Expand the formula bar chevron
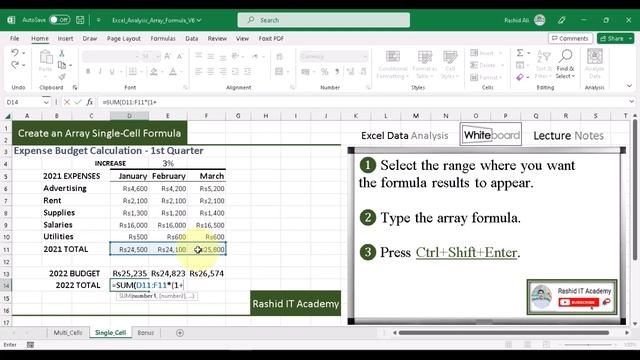Image resolution: width=640 pixels, height=360 pixels. 631,102
